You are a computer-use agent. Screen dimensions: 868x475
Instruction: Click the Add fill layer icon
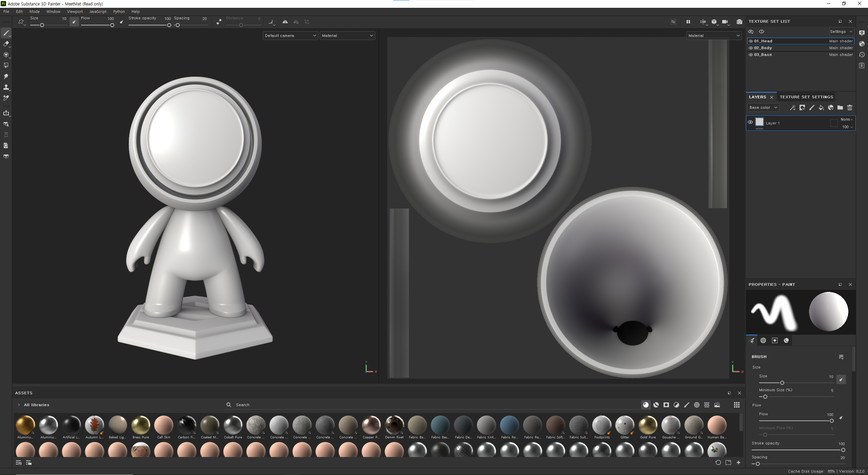[x=821, y=107]
